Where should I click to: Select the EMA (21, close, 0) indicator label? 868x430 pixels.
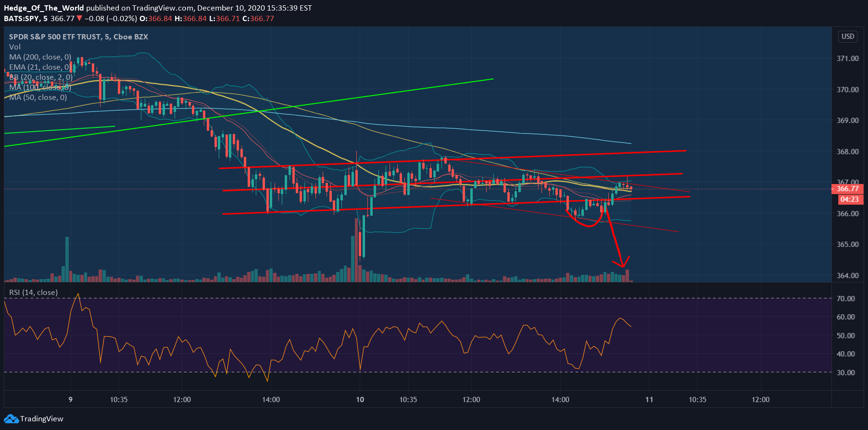[x=40, y=67]
